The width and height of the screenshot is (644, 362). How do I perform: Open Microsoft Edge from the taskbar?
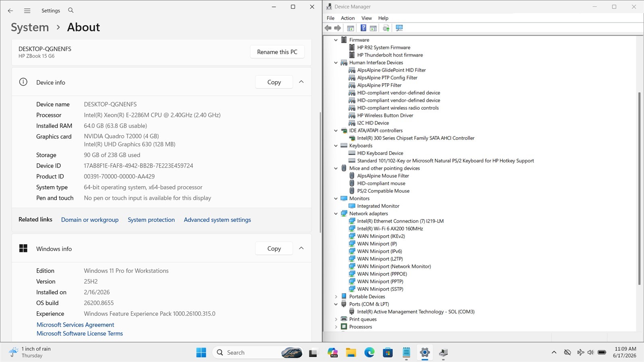point(369,353)
